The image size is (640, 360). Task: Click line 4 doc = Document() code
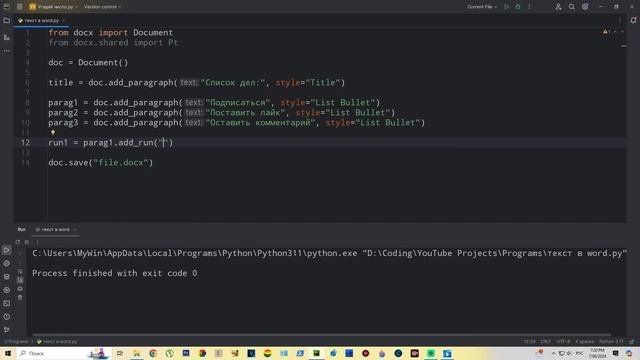click(88, 62)
